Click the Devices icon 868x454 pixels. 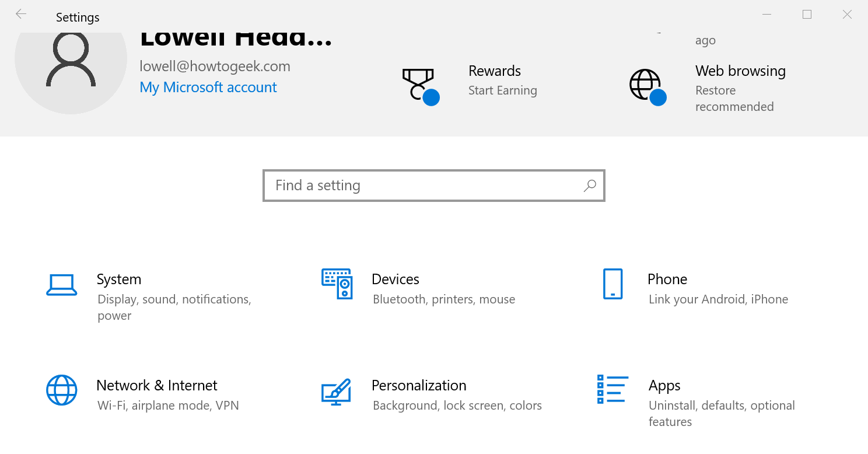(337, 285)
